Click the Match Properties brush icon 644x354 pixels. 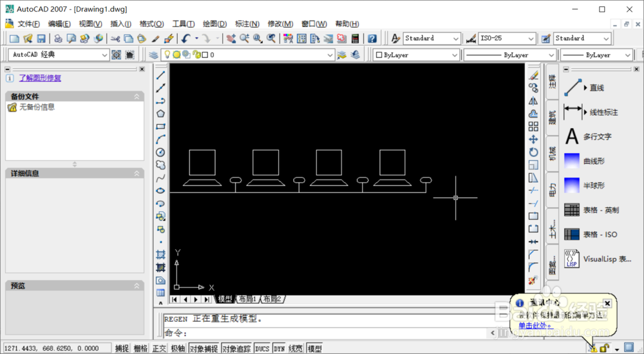click(x=155, y=39)
